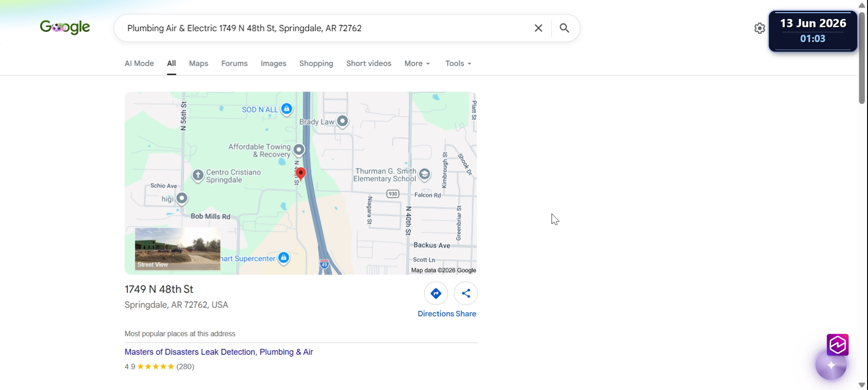Click the Backus Ave map label

pos(432,245)
